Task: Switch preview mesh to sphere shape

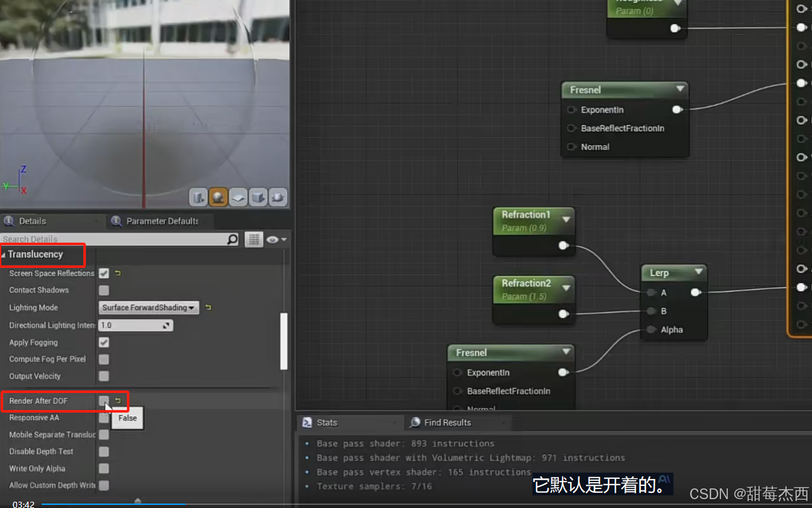Action: 218,198
